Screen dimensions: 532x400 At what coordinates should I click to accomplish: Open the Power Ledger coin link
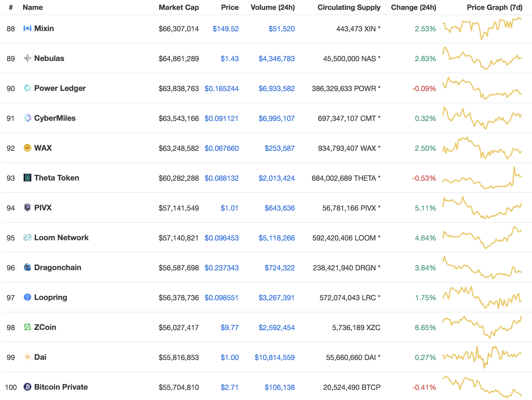point(60,88)
